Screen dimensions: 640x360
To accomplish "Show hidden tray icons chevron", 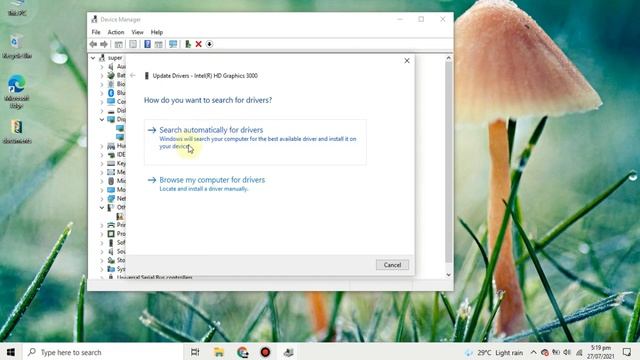I will [x=533, y=352].
